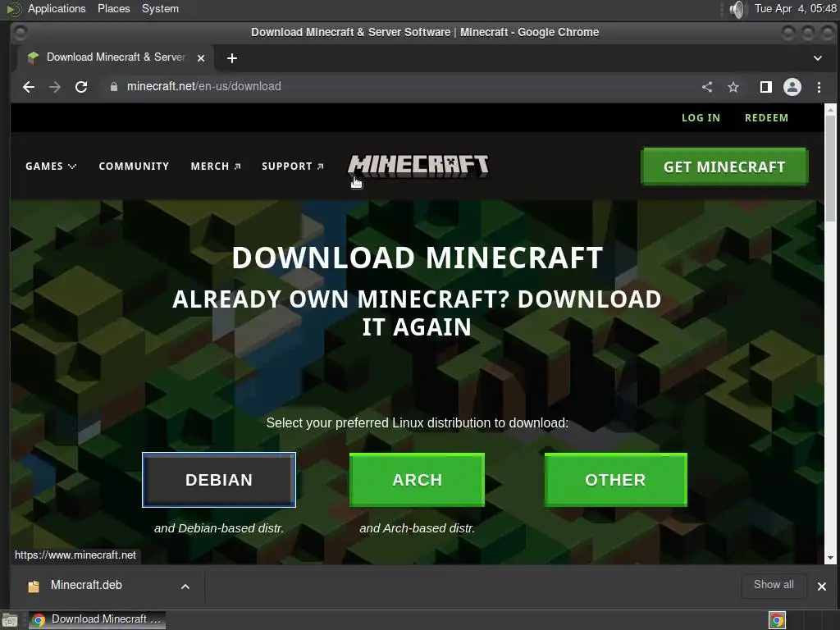Open the Games dropdown menu

[51, 166]
